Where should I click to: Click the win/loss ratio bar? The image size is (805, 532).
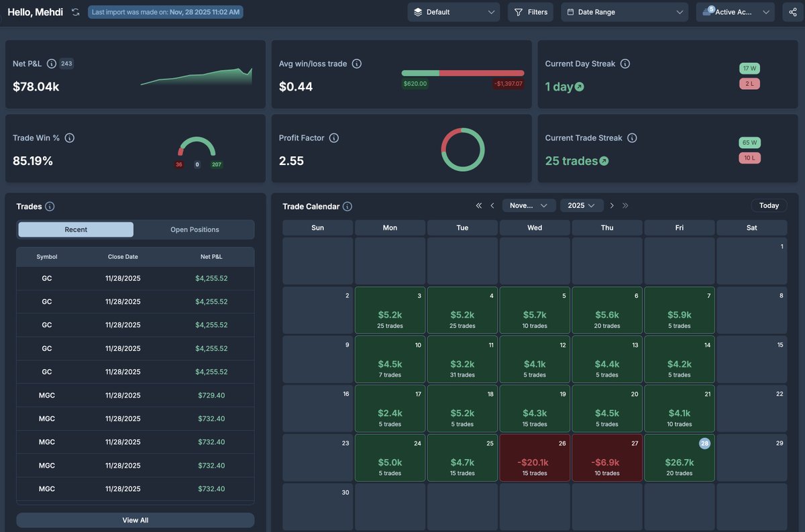(x=462, y=72)
